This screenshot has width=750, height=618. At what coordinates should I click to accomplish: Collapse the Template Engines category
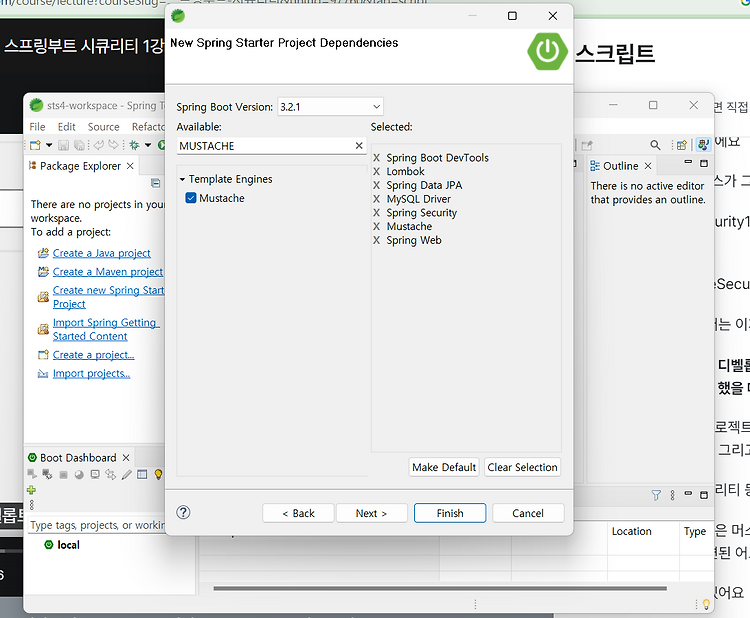pyautogui.click(x=182, y=179)
